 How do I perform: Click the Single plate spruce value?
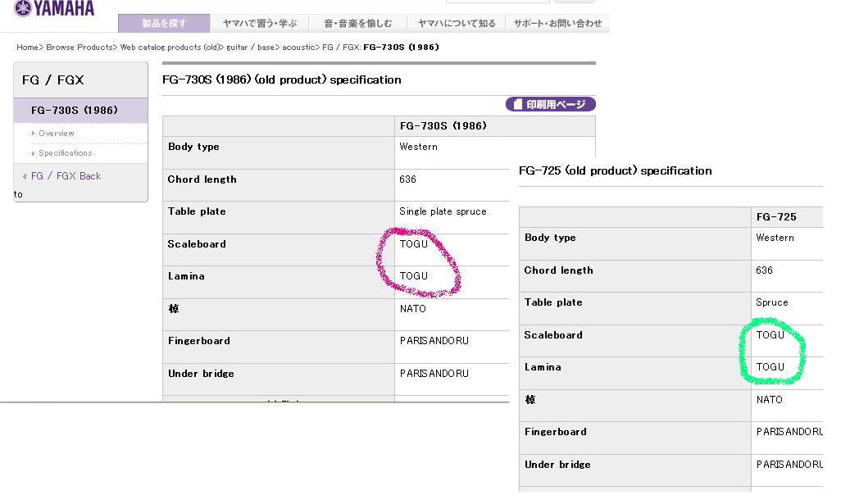coord(443,211)
